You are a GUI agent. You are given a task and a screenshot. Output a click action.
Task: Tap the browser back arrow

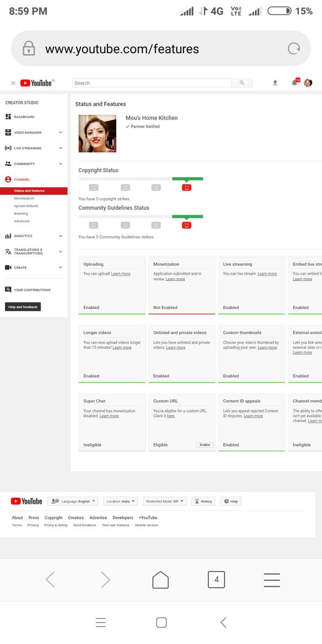pyautogui.click(x=50, y=580)
